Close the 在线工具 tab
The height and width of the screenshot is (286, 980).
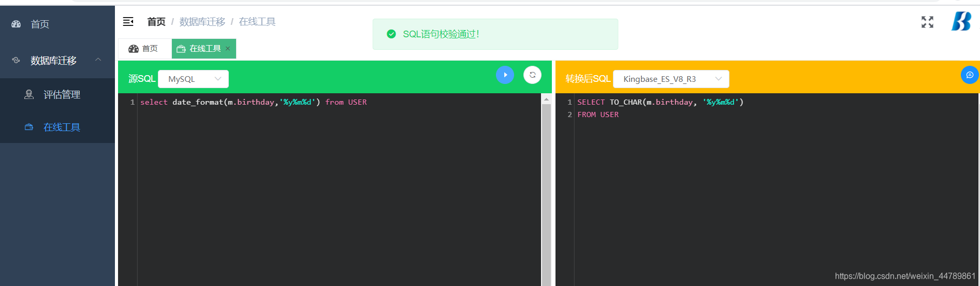click(x=228, y=49)
